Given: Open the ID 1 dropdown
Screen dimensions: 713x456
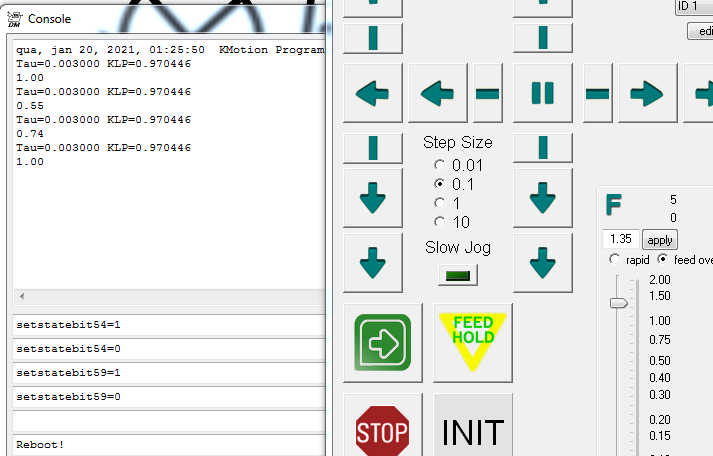Looking at the screenshot, I should point(691,6).
